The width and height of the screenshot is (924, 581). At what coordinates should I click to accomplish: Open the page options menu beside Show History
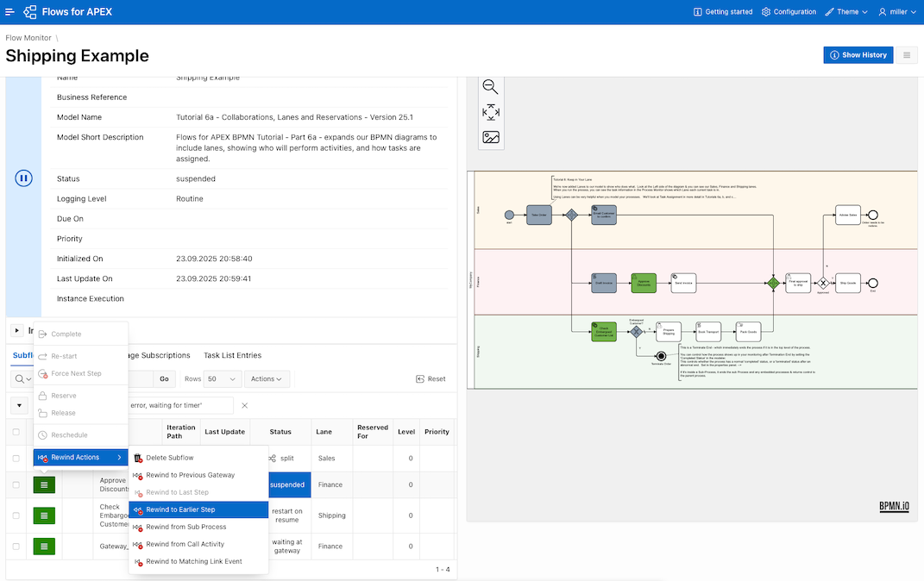906,55
